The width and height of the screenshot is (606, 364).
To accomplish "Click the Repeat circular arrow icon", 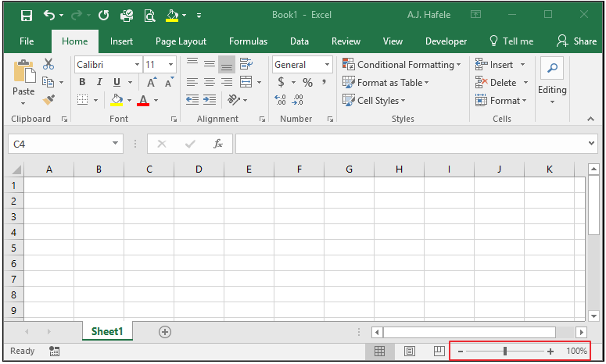I will [103, 15].
